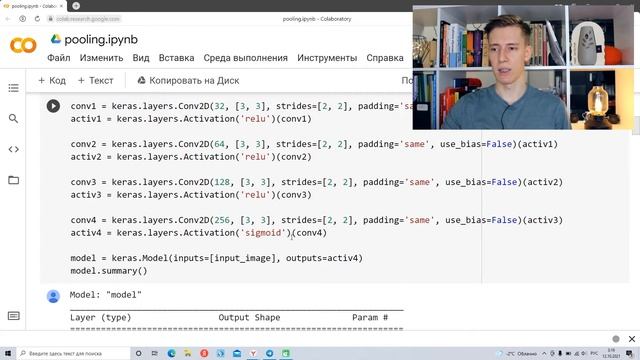The width and height of the screenshot is (640, 360).
Task: Click the Windows taskbar search box
Action: pyautogui.click(x=73, y=353)
